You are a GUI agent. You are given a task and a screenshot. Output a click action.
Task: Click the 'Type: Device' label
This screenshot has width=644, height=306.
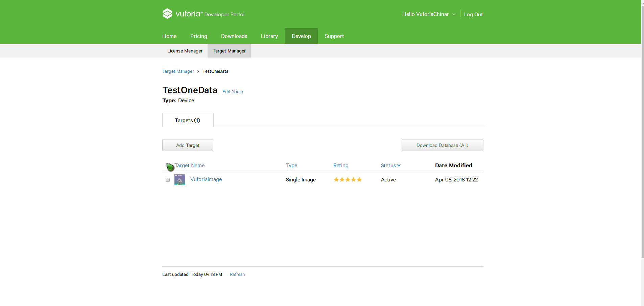pyautogui.click(x=178, y=101)
